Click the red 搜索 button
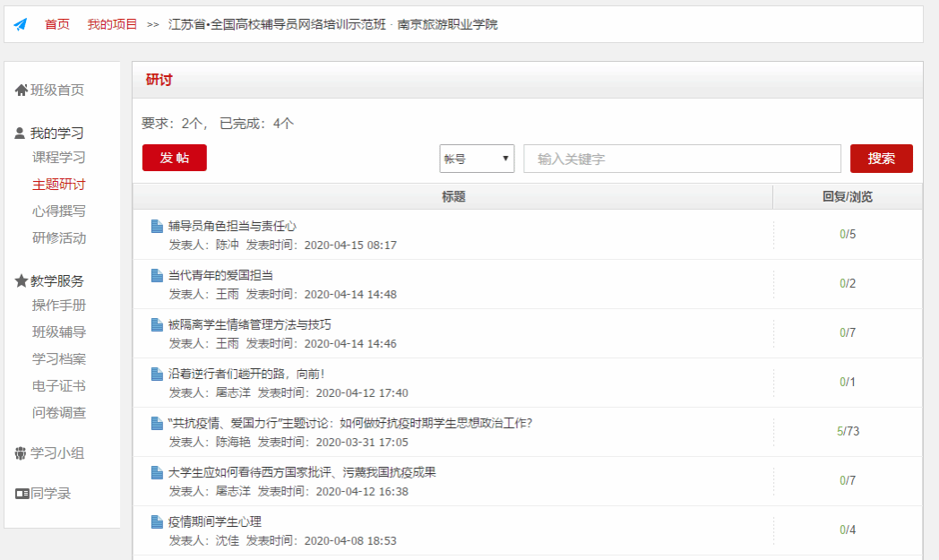This screenshot has width=939, height=560. coord(881,159)
